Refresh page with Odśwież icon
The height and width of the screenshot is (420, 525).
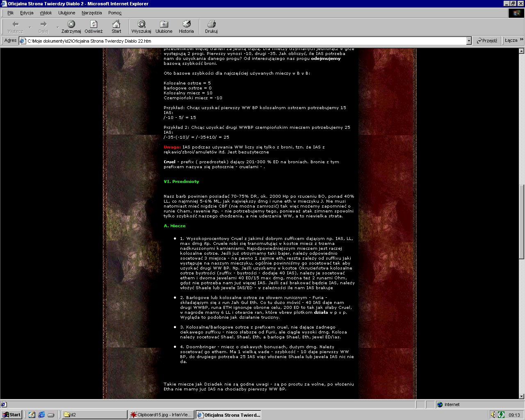click(94, 25)
